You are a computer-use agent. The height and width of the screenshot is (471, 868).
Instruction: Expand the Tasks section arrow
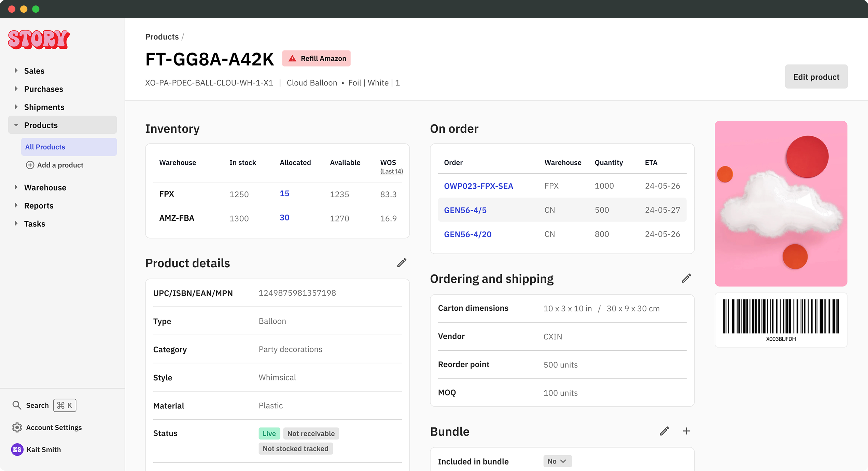16,224
